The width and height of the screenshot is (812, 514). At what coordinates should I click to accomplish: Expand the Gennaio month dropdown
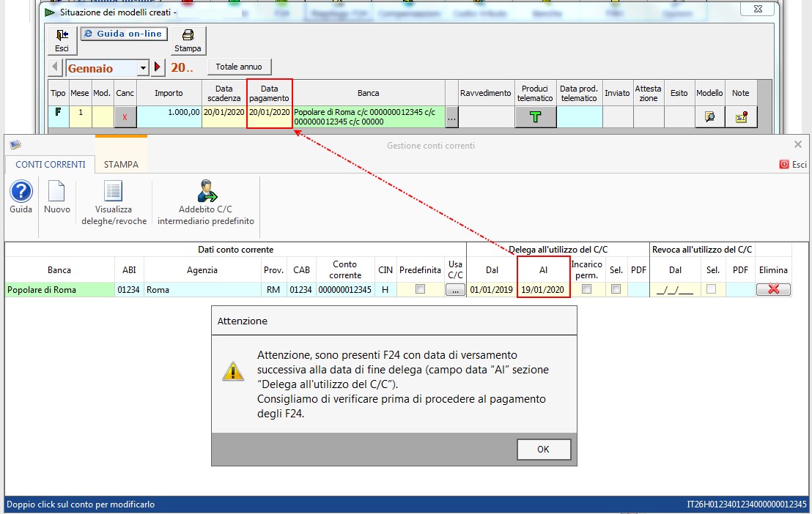pos(143,68)
